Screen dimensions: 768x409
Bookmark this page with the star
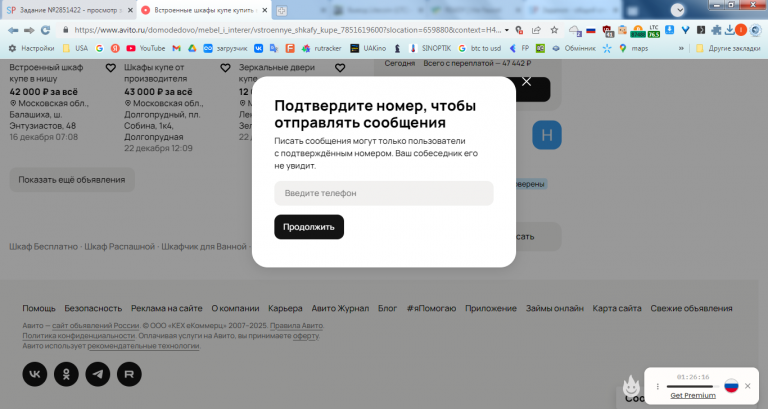[554, 30]
